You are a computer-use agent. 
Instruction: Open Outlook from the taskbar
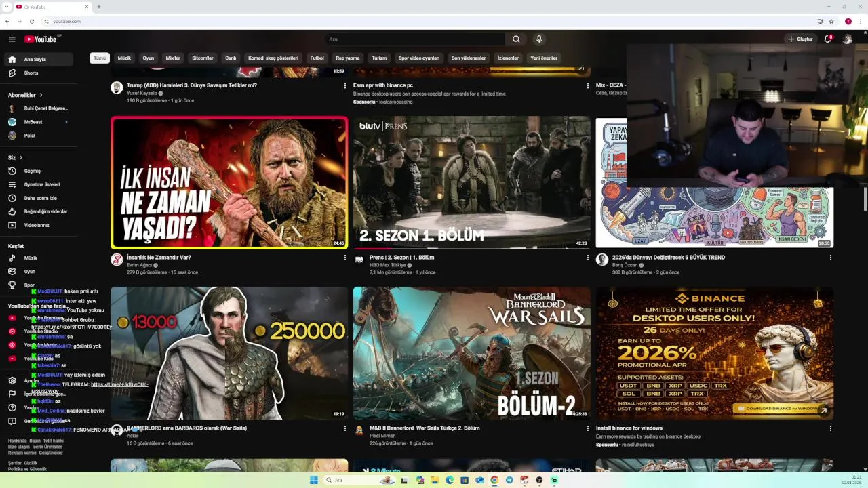pyautogui.click(x=479, y=480)
